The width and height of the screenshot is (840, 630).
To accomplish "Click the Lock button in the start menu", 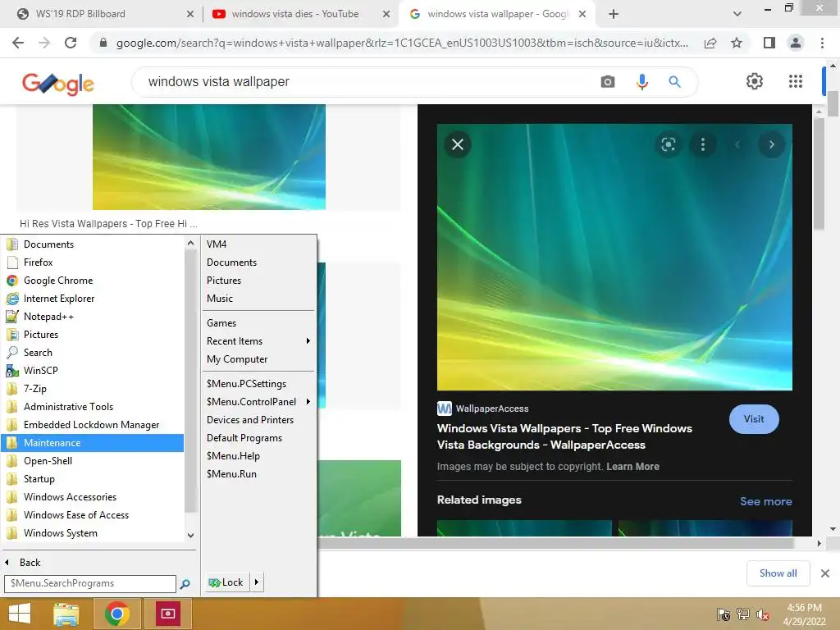I will pos(227,582).
